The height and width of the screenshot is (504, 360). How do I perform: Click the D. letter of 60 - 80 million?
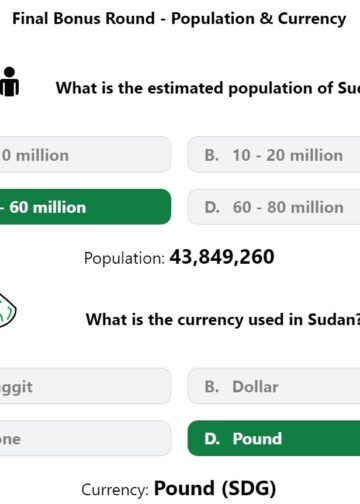(x=212, y=207)
